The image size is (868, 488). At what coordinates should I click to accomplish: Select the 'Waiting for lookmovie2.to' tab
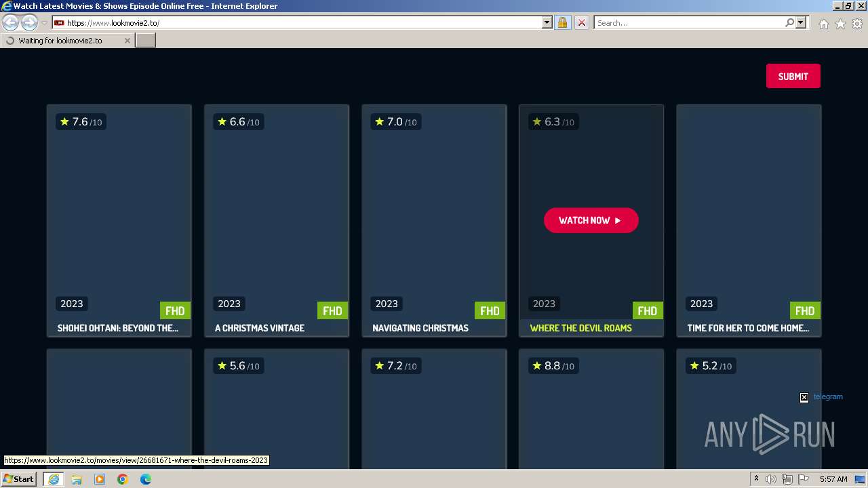pos(66,41)
